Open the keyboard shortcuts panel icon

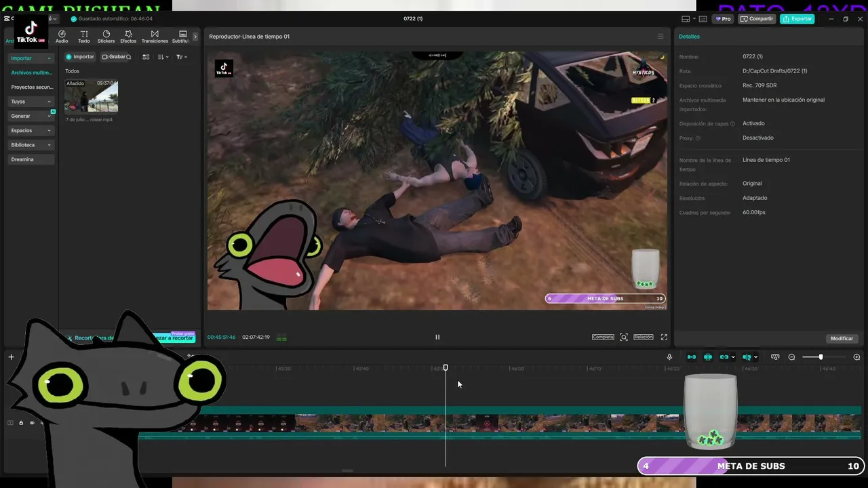[703, 19]
